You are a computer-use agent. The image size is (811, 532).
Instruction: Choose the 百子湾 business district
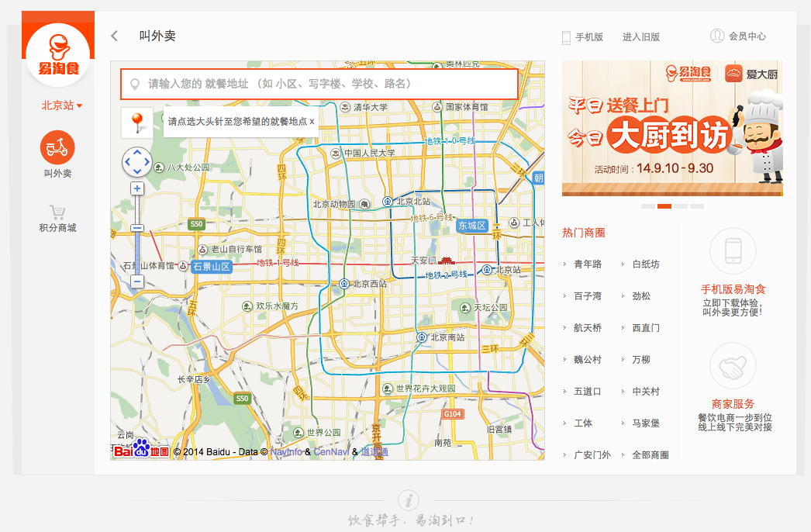click(588, 296)
